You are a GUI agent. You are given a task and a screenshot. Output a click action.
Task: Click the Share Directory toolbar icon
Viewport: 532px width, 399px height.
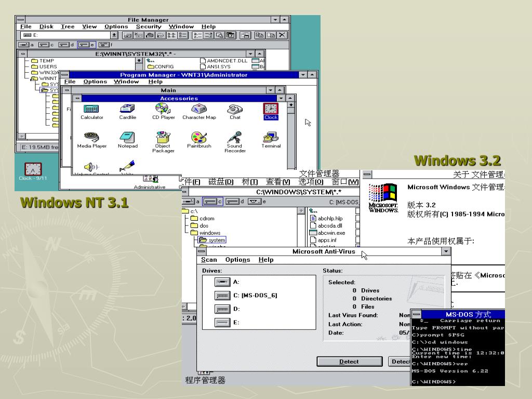[x=150, y=35]
